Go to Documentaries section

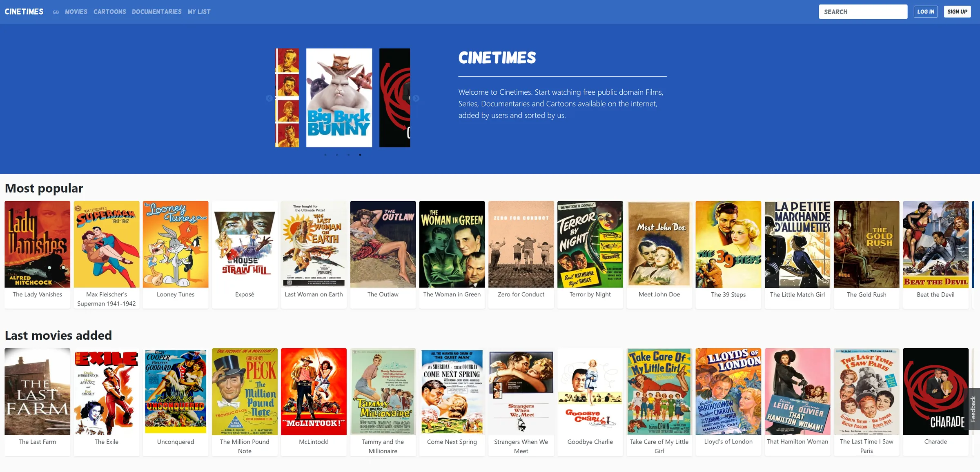coord(157,12)
